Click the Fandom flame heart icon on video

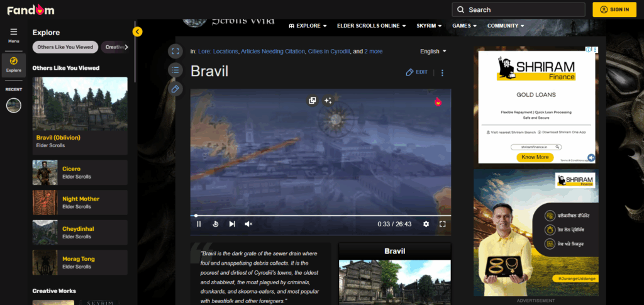[x=438, y=101]
